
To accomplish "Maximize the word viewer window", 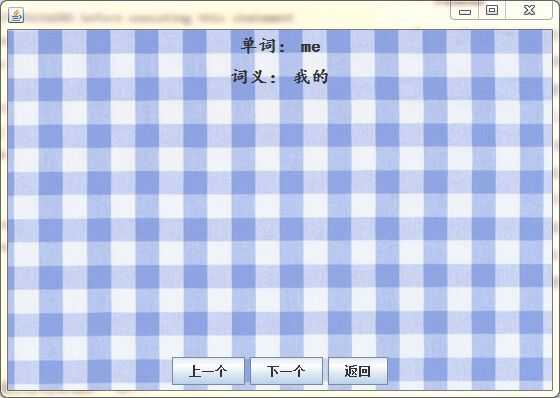I will tap(492, 10).
